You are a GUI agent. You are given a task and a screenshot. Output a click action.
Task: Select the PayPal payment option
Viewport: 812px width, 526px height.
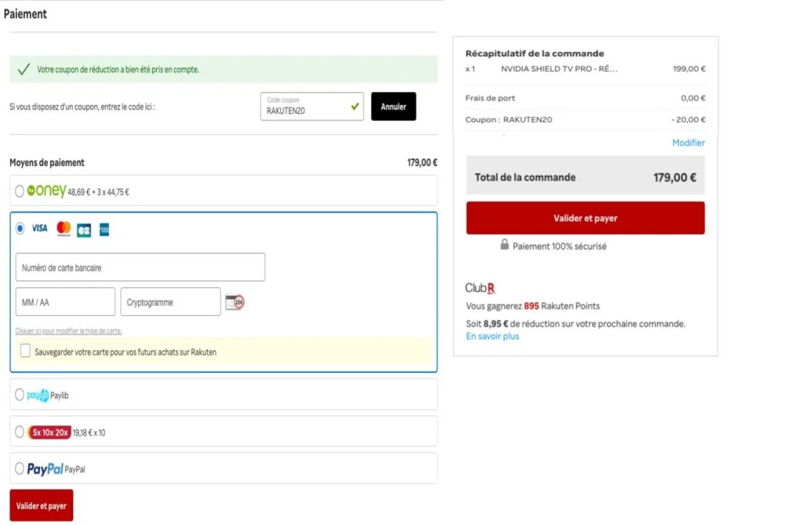(20, 468)
